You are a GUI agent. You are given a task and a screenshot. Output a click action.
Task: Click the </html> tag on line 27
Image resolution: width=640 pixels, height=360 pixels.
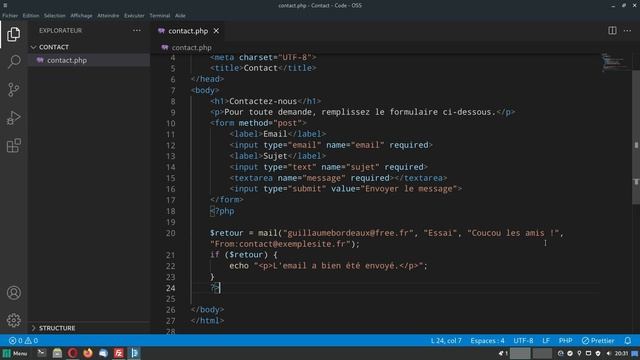click(x=207, y=321)
